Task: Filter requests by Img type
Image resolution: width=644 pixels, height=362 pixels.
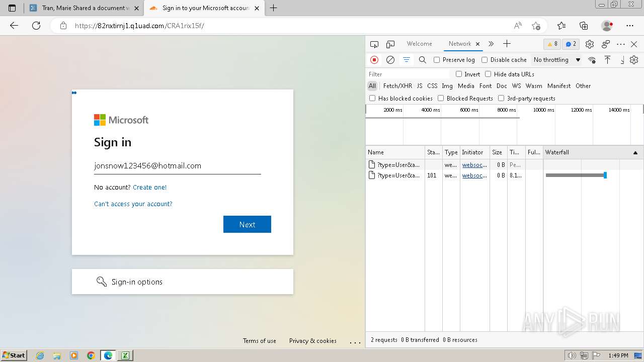Action: click(447, 86)
